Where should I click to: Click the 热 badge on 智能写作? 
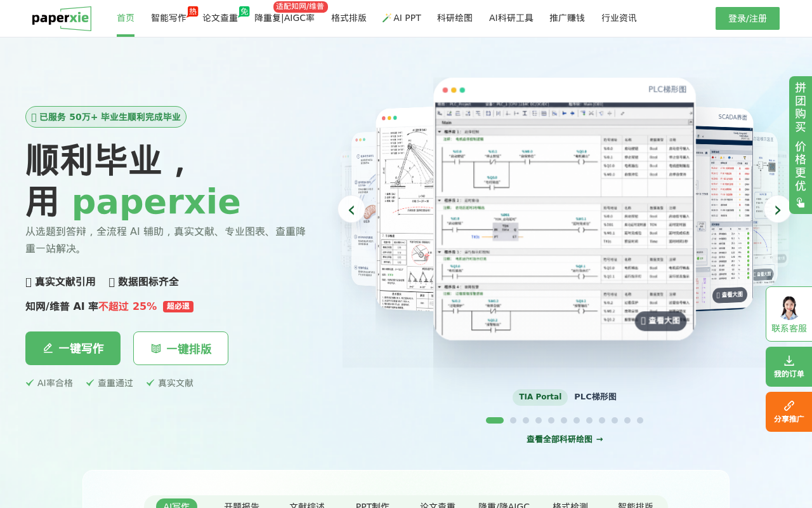[193, 11]
